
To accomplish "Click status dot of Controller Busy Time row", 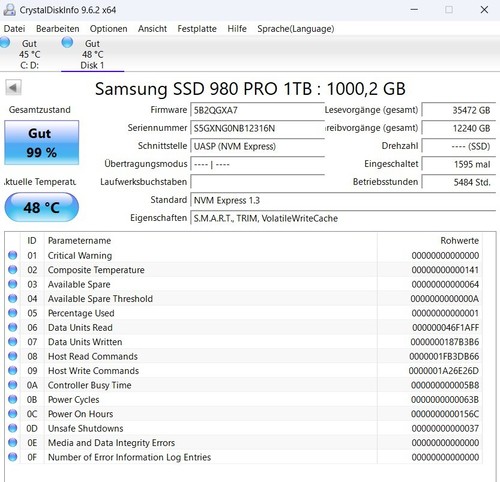I will 13,385.
